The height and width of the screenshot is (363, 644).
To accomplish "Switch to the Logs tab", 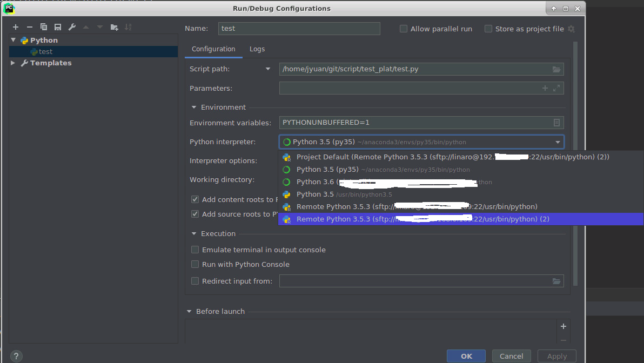I will [257, 49].
